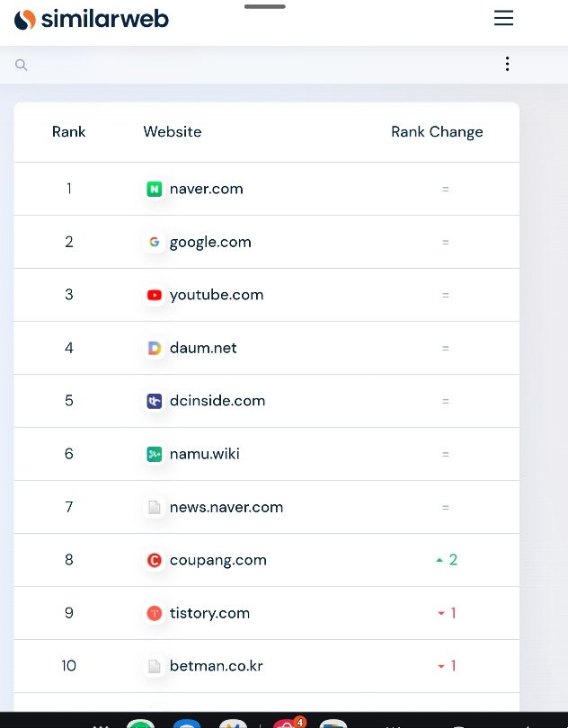The width and height of the screenshot is (568, 728).
Task: Click the Rank Change column header
Action: pos(437,132)
